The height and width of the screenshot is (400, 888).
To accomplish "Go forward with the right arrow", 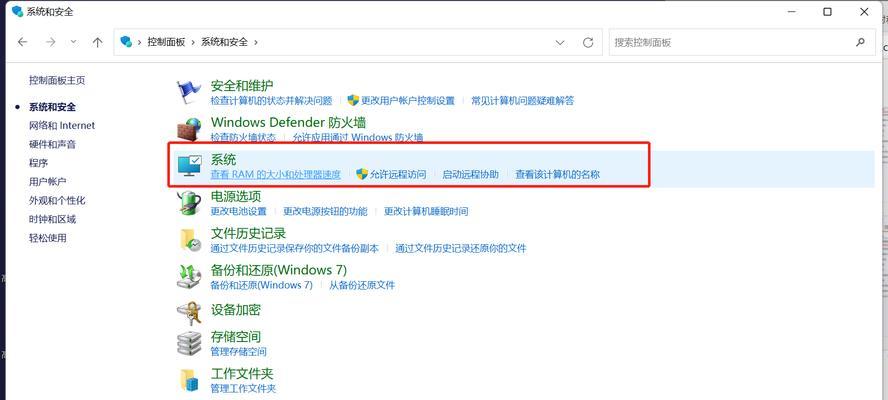I will 50,42.
